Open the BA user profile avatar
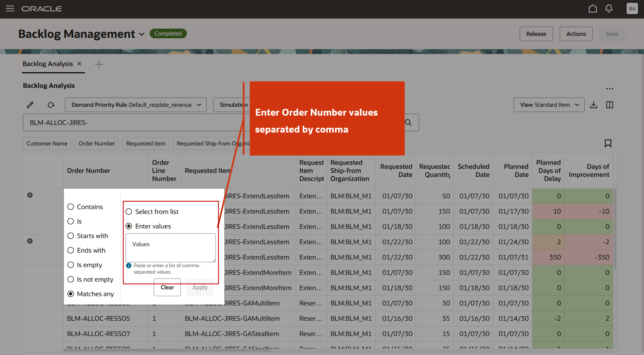The width and height of the screenshot is (644, 355). pos(632,8)
